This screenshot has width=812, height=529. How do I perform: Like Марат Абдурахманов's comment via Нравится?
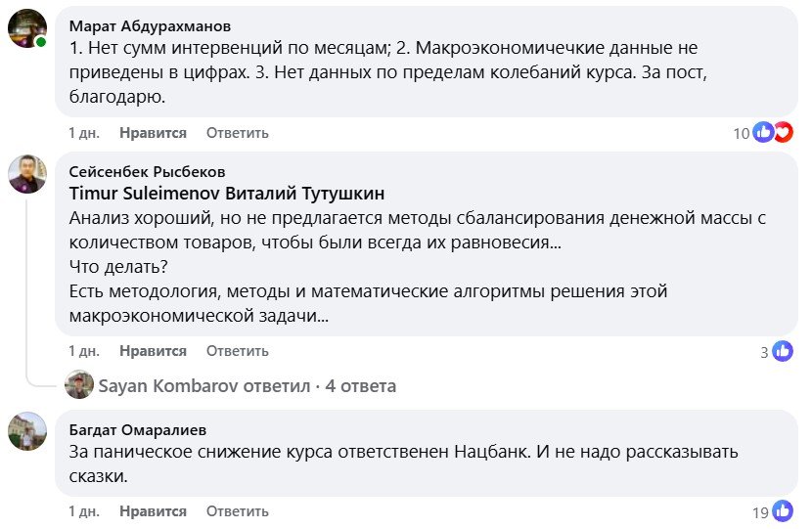pyautogui.click(x=153, y=133)
